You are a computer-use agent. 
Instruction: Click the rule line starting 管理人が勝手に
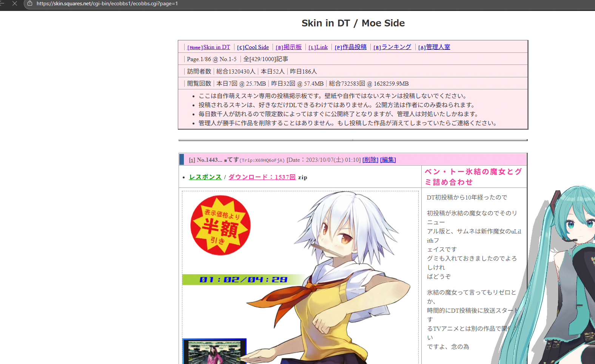click(x=349, y=123)
